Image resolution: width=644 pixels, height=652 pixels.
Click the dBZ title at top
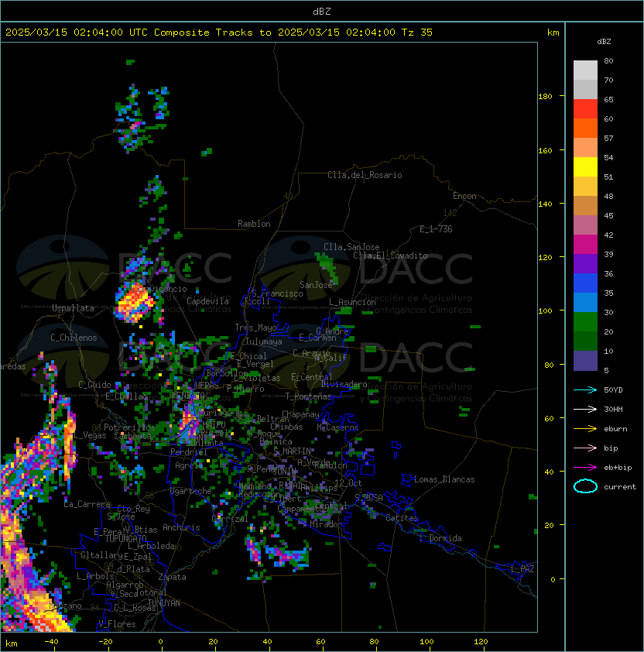tap(322, 11)
